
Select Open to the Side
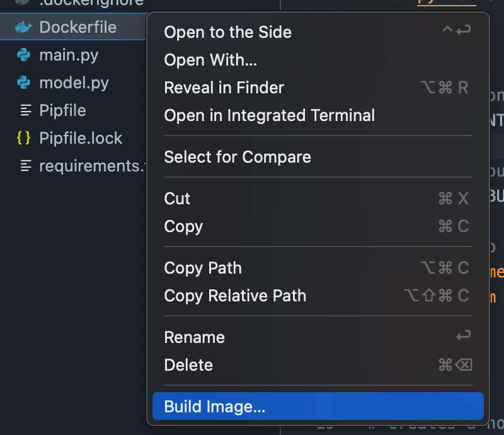click(x=228, y=32)
